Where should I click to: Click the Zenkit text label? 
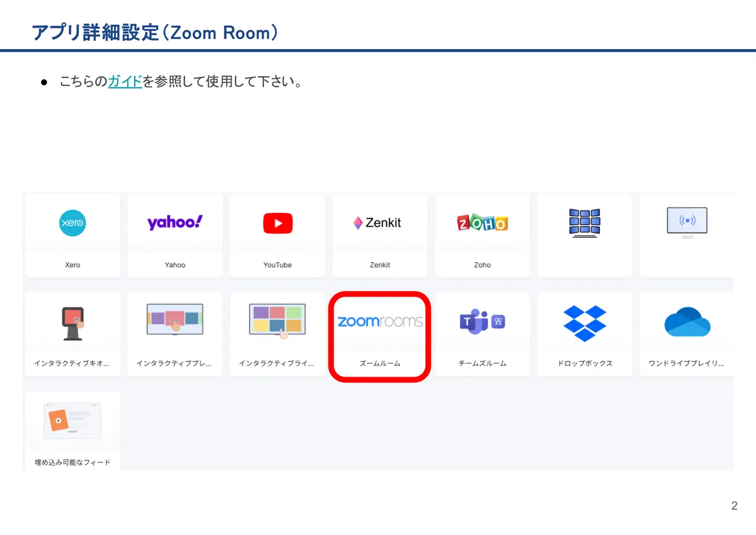[x=380, y=265]
